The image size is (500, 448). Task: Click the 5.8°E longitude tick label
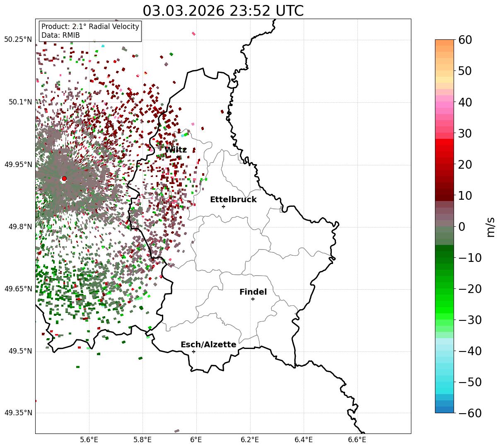[x=143, y=440]
